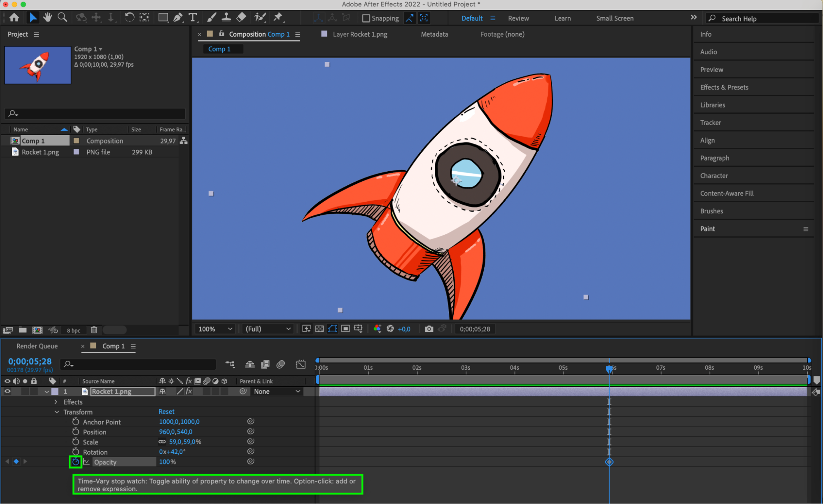Select the Hand tool
The height and width of the screenshot is (504, 823).
[x=47, y=17]
